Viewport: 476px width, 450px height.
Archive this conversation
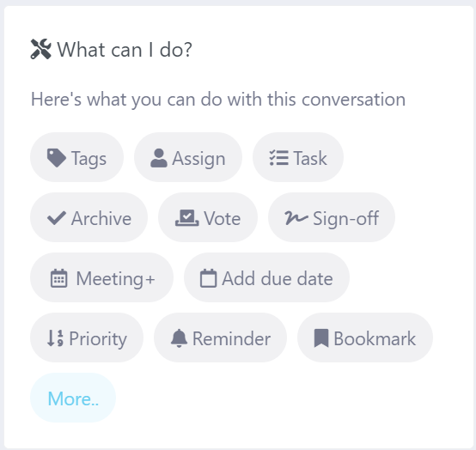coord(88,217)
